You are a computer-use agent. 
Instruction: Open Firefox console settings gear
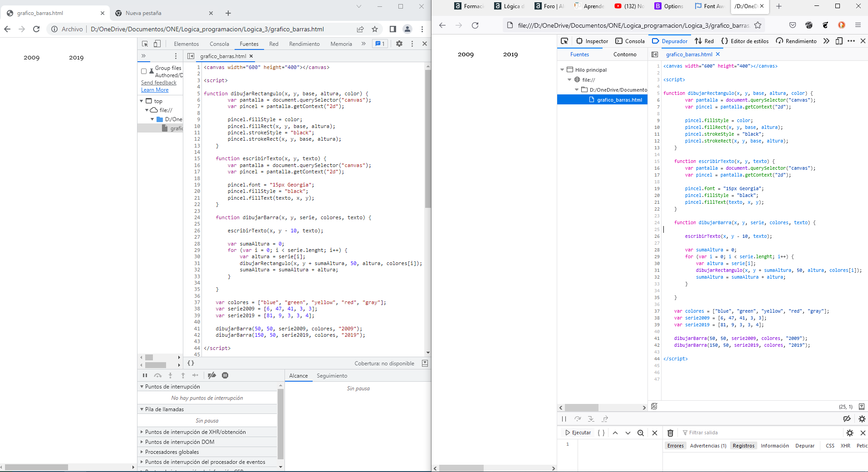coord(850,433)
